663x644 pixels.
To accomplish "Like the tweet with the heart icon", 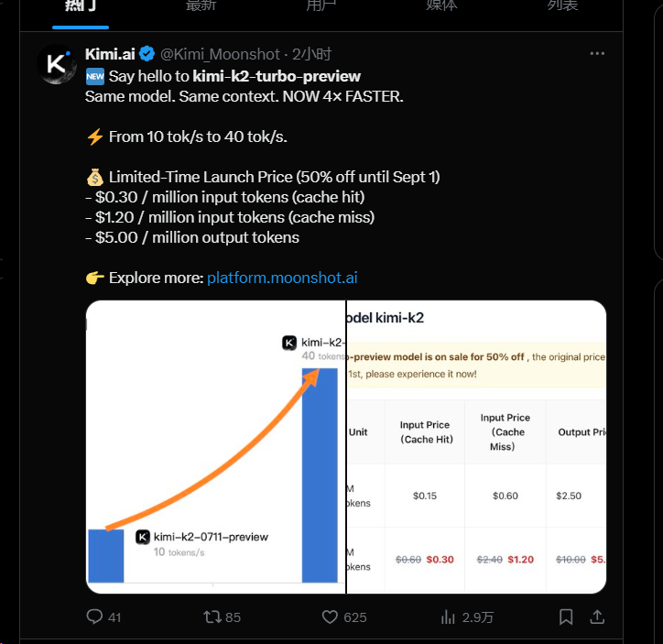I will (330, 617).
